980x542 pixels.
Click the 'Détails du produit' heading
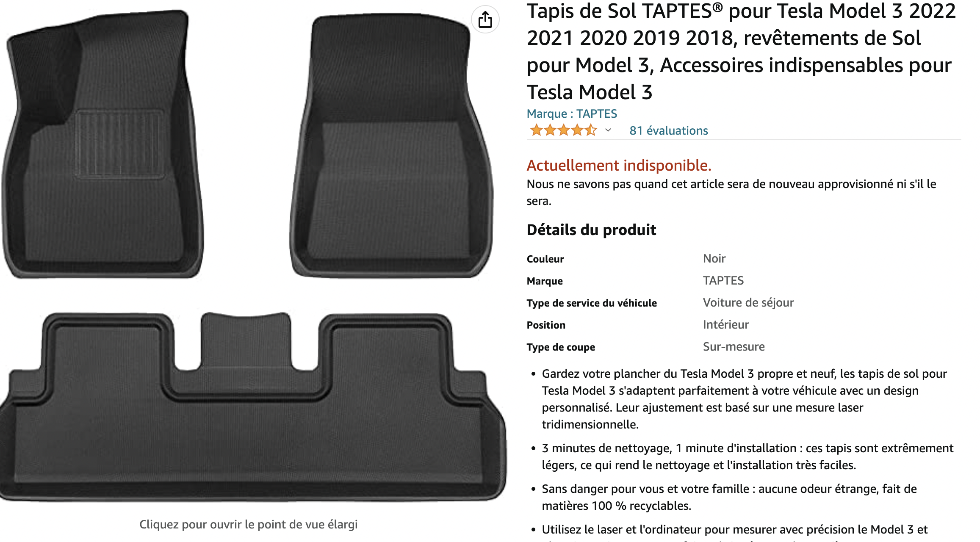pyautogui.click(x=591, y=230)
